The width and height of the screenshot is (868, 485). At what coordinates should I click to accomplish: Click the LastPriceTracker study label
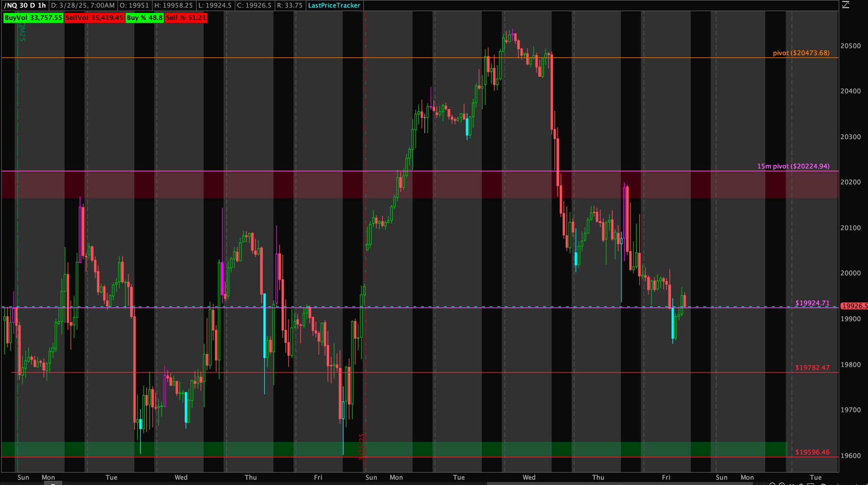[x=334, y=6]
